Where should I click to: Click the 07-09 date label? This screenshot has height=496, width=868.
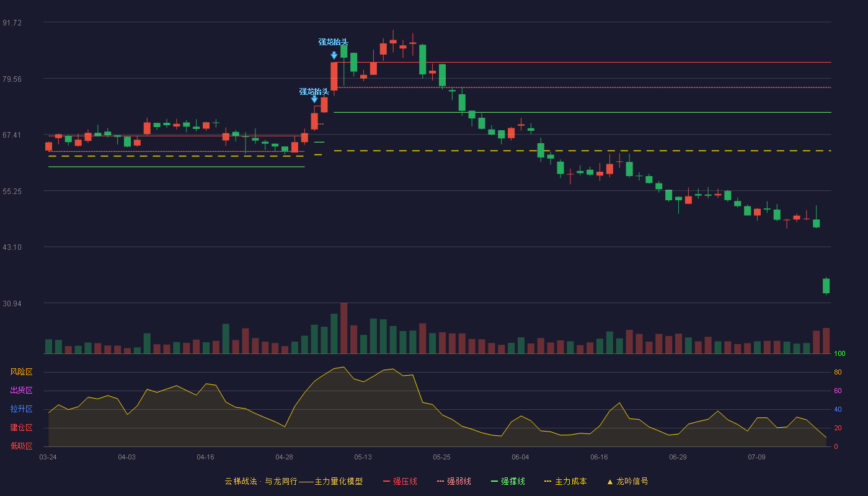coord(756,457)
